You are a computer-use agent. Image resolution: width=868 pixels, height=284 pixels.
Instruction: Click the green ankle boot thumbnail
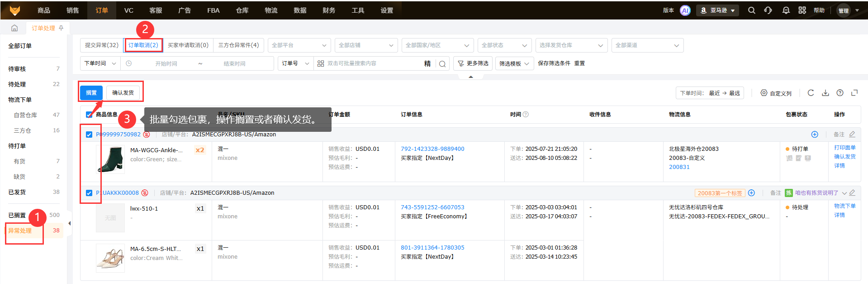[x=111, y=159]
